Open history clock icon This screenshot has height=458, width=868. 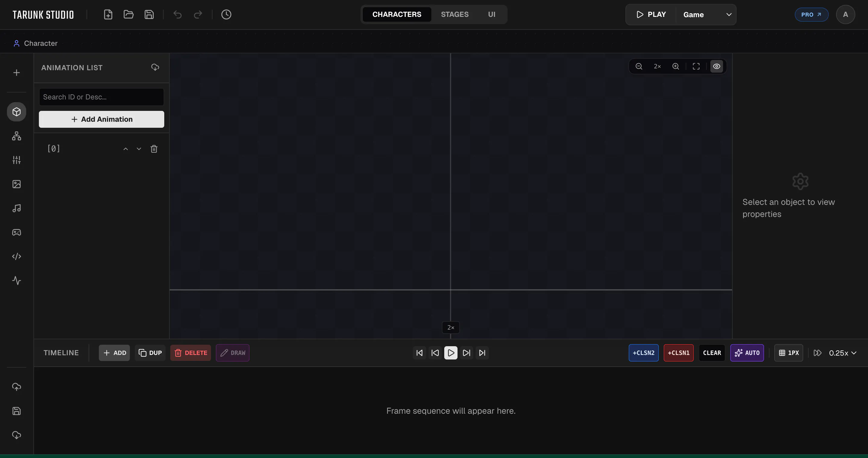[226, 14]
